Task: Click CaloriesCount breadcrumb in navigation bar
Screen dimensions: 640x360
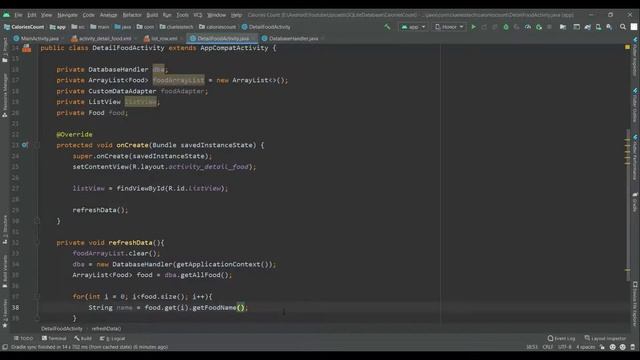Action: (x=24, y=27)
